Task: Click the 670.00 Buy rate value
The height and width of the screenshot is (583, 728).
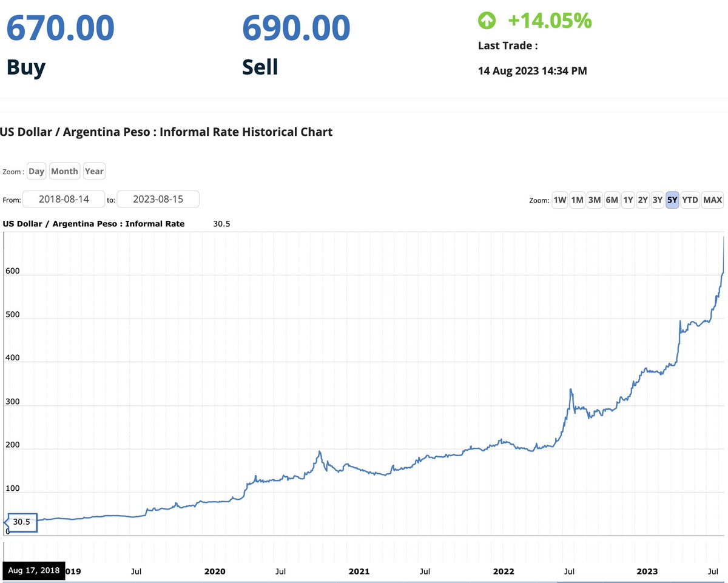Action: tap(60, 29)
